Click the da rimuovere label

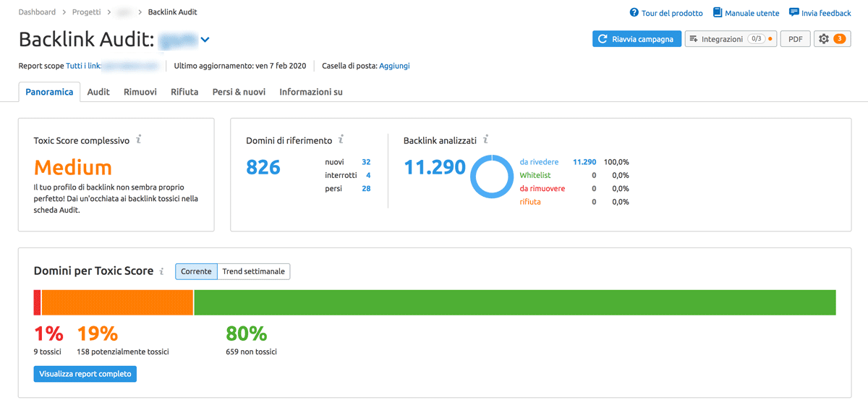542,188
